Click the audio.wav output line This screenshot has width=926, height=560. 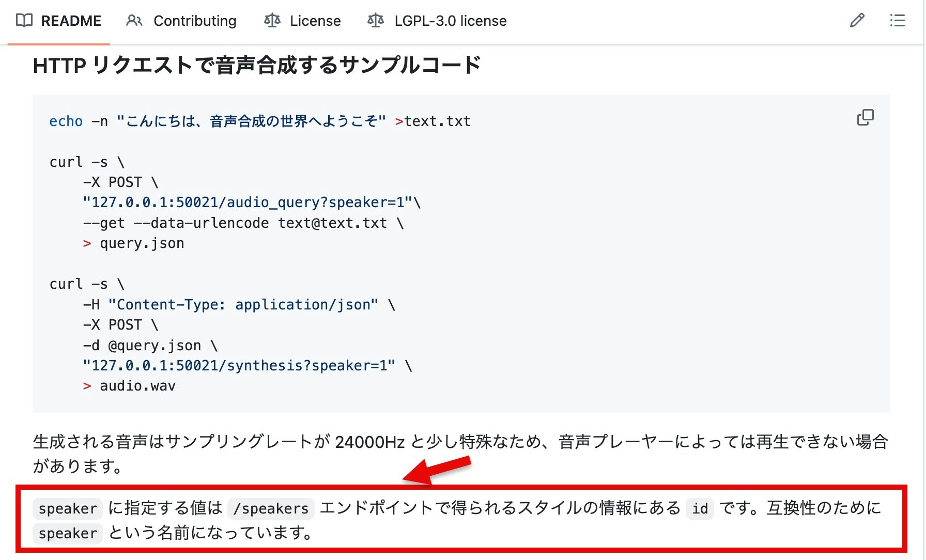(x=129, y=386)
